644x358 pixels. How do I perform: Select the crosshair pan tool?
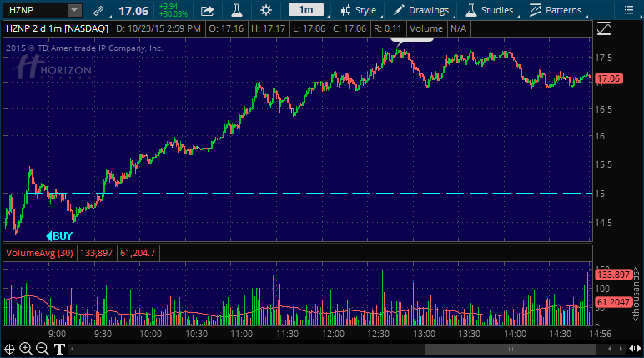point(9,349)
